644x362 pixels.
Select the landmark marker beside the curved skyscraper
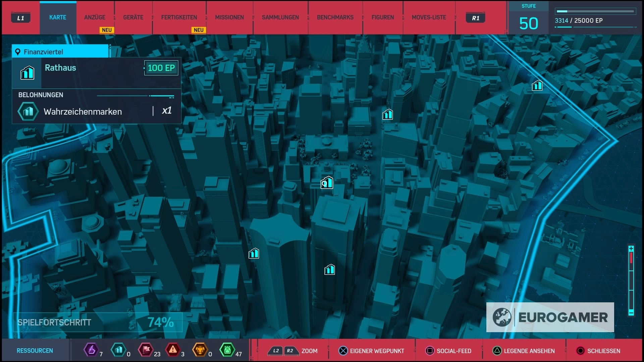(x=254, y=253)
